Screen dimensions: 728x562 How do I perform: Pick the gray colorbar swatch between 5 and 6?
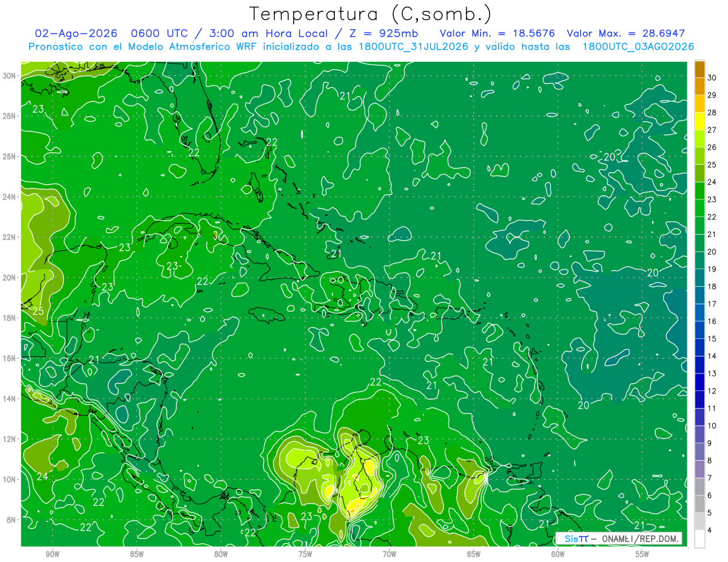pos(699,504)
